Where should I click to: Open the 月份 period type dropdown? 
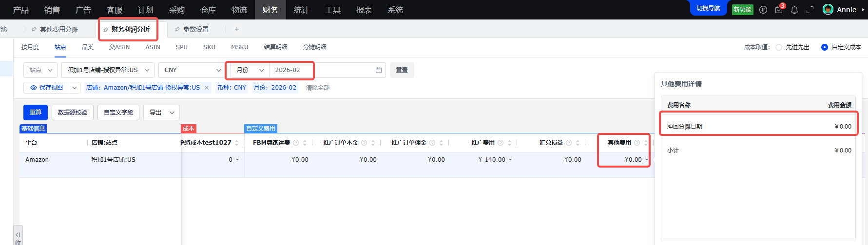pyautogui.click(x=250, y=70)
